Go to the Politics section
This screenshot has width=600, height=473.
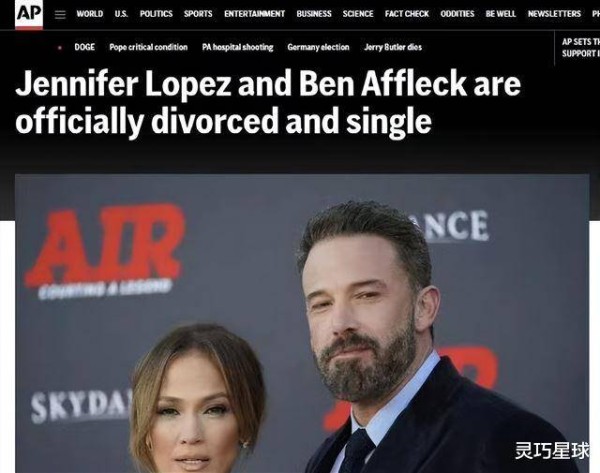pyautogui.click(x=156, y=14)
